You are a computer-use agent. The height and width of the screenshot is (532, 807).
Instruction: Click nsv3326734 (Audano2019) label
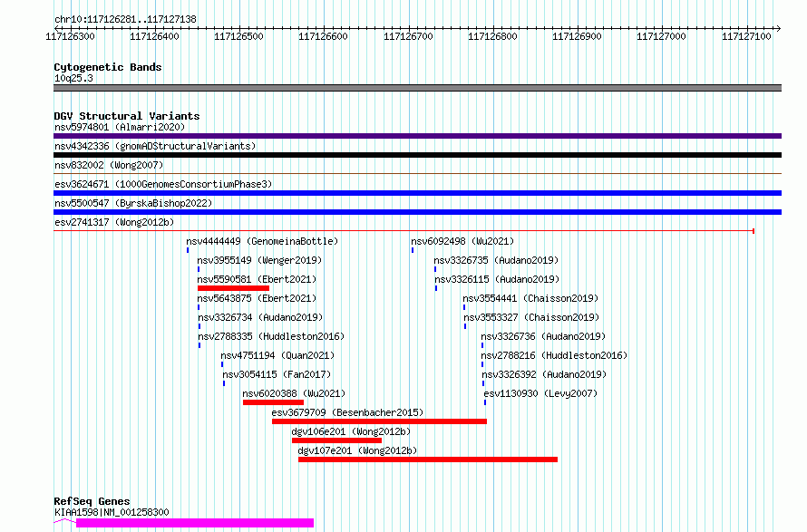click(260, 317)
